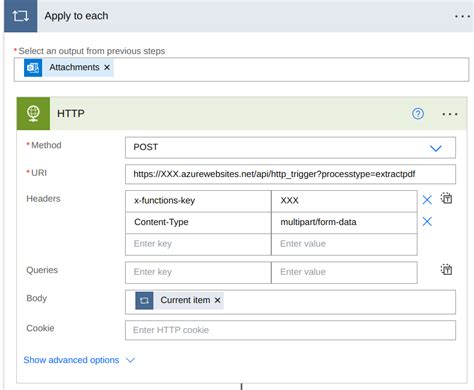Open the HTTP action help icon

point(418,114)
